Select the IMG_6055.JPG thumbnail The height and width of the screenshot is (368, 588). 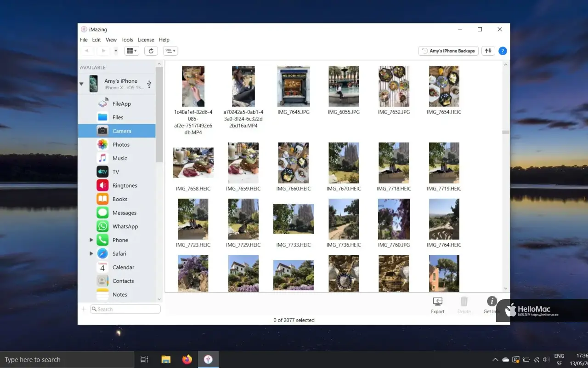[x=344, y=86]
